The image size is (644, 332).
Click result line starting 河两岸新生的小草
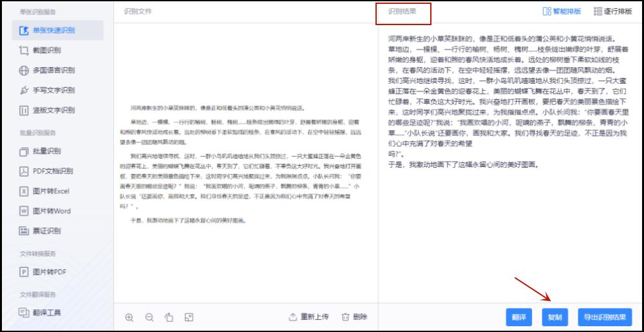(502, 39)
